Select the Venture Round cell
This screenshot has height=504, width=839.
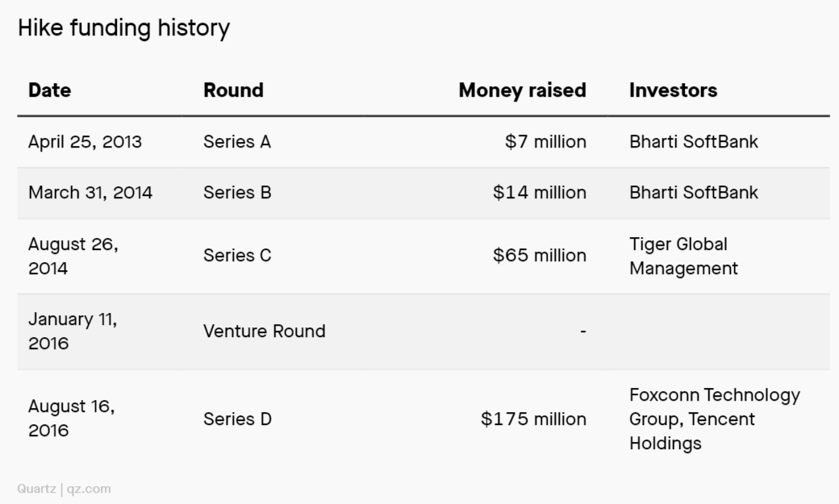(x=264, y=331)
